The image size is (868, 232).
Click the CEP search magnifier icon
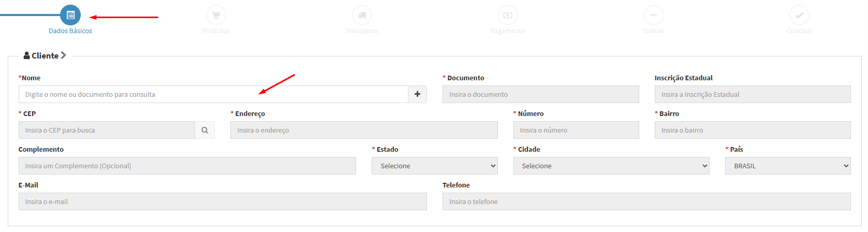click(204, 130)
